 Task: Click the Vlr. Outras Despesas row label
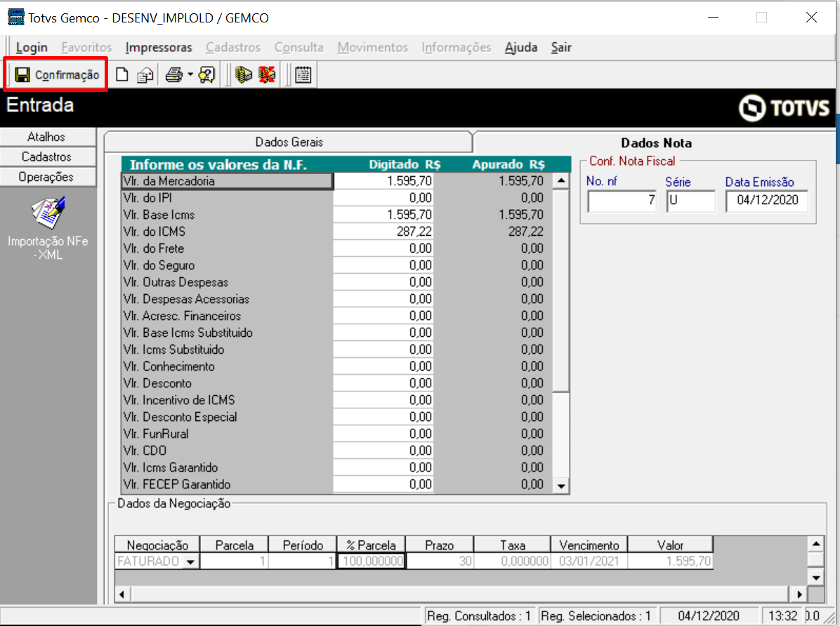[227, 282]
